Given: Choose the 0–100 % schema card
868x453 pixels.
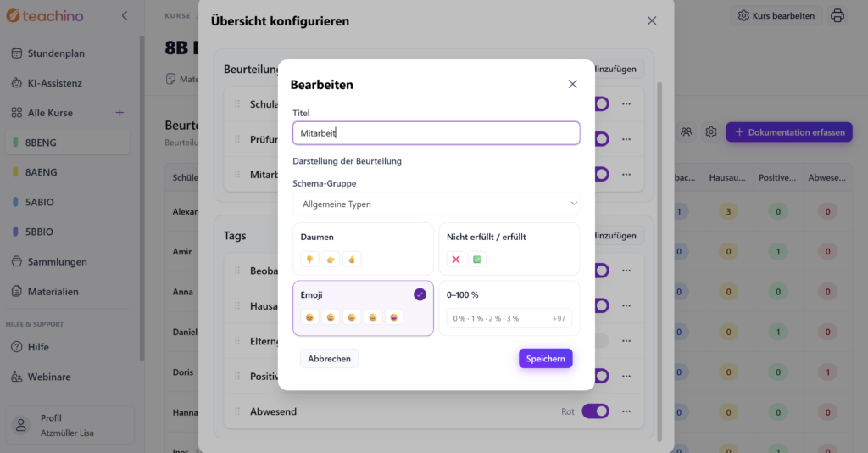Looking at the screenshot, I should (509, 308).
